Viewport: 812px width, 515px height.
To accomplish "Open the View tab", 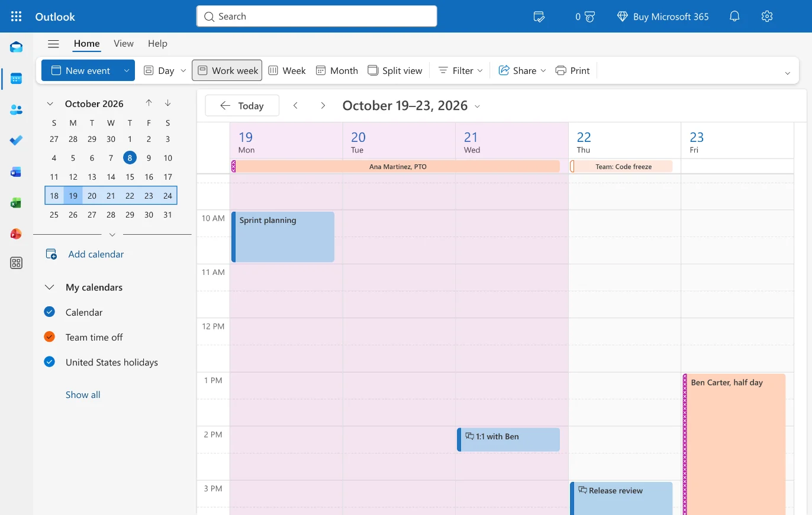I will (x=124, y=44).
